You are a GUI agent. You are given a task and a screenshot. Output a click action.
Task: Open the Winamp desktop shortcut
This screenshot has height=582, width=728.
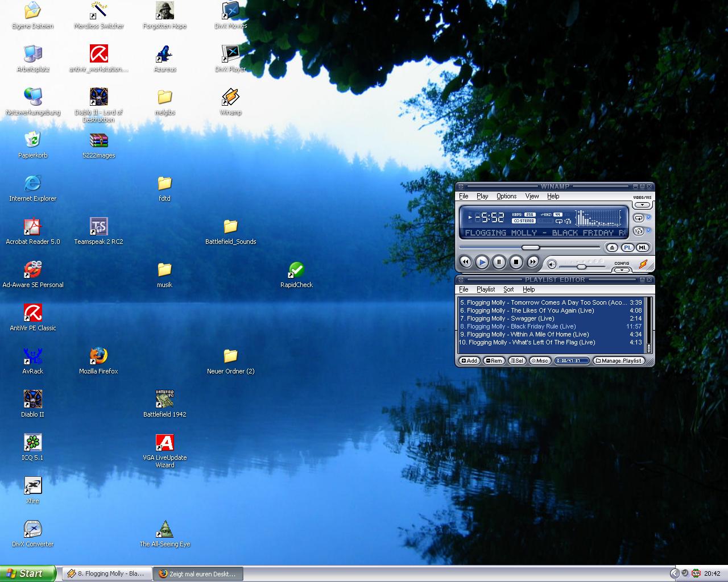click(x=231, y=102)
